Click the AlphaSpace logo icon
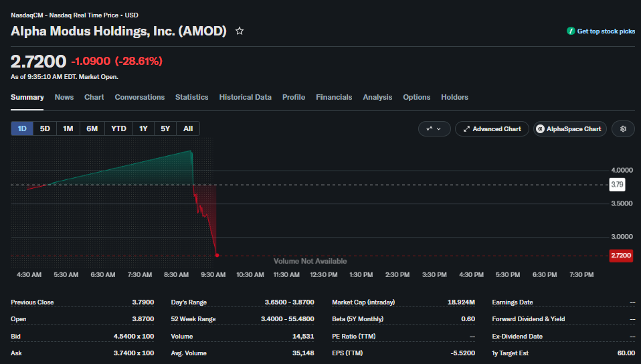641x364 pixels. tap(540, 129)
